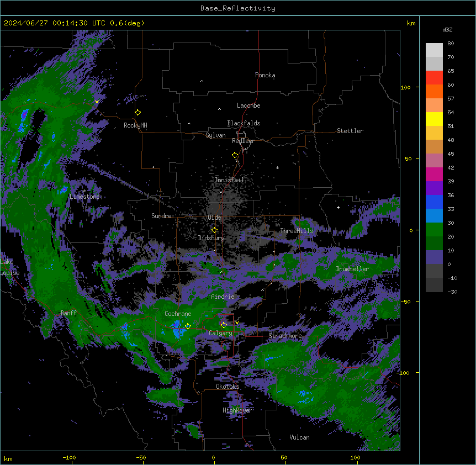
Task: Click the 80 dBZ legend value
Action: coord(451,44)
